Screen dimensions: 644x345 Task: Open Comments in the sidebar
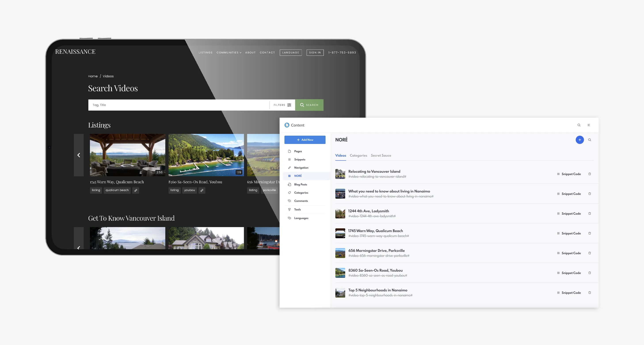tap(305, 201)
